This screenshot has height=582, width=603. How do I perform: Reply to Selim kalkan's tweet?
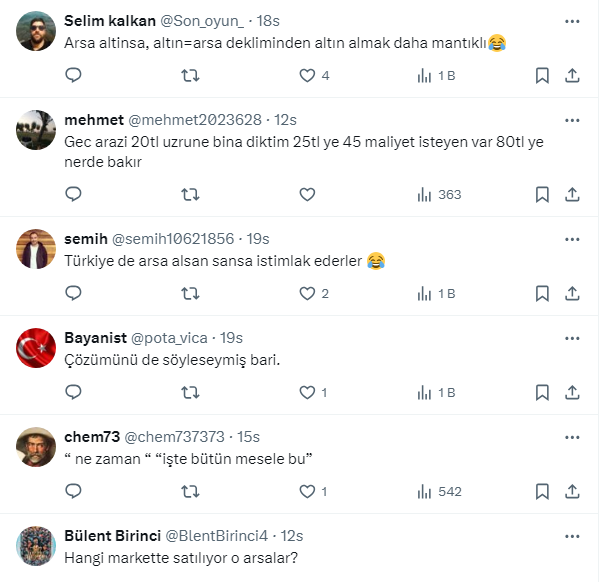tap(73, 76)
